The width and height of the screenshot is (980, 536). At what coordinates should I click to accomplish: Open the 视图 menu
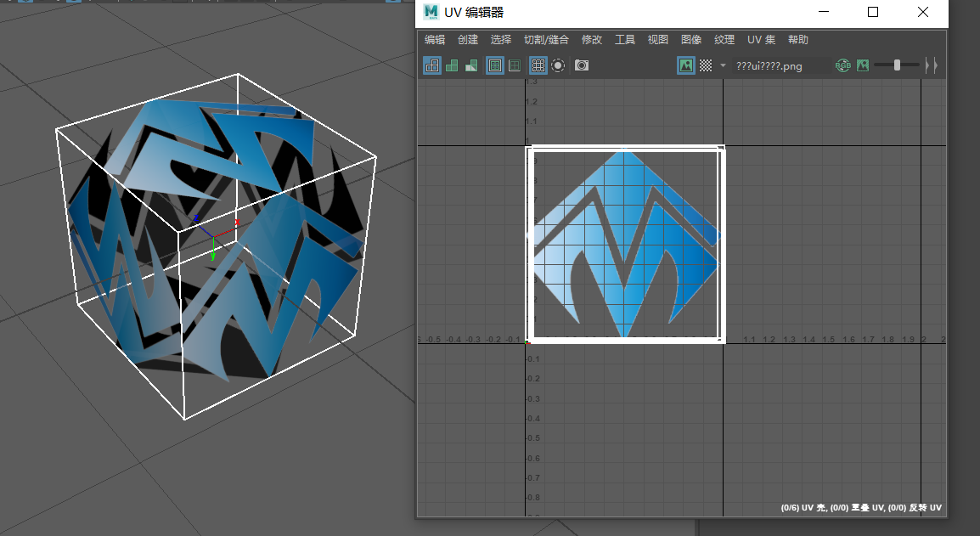(x=657, y=39)
